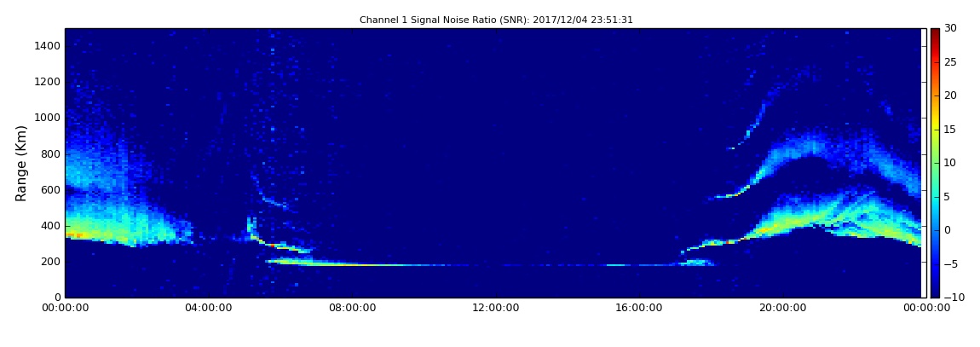Click the colorbar tick label −5

[x=951, y=263]
